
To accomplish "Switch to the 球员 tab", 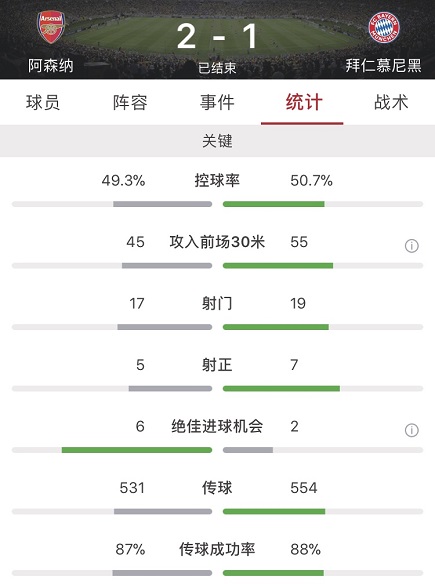I will point(43,102).
